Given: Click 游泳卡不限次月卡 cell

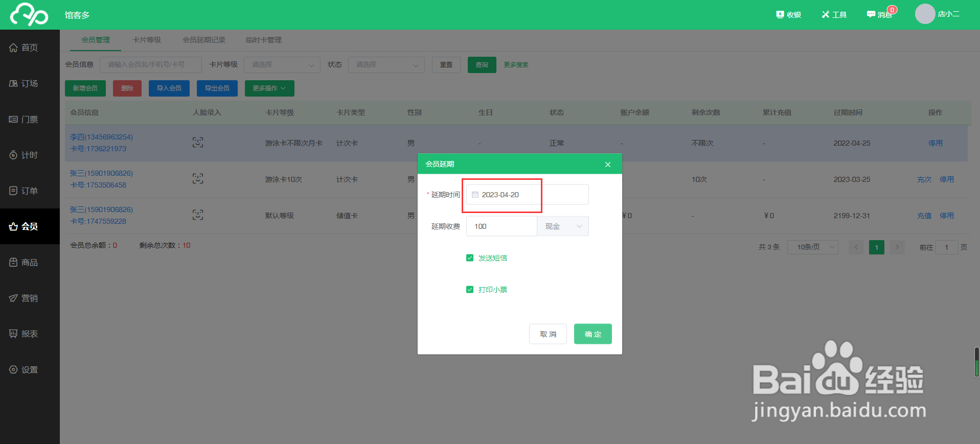Looking at the screenshot, I should click(x=294, y=143).
